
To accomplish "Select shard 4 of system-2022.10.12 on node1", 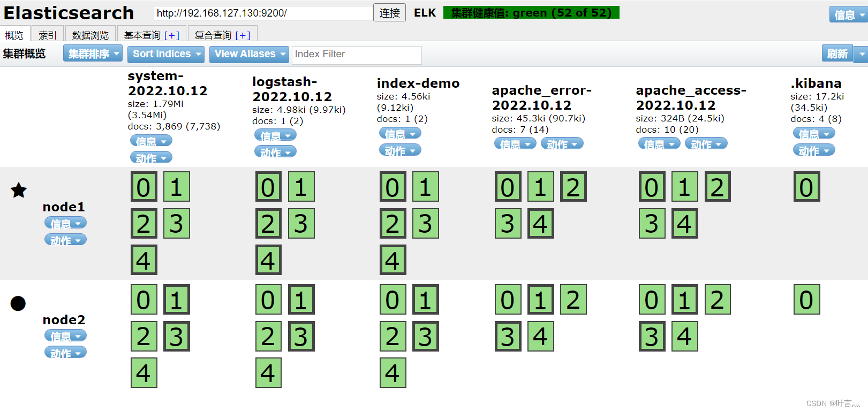I will [144, 260].
